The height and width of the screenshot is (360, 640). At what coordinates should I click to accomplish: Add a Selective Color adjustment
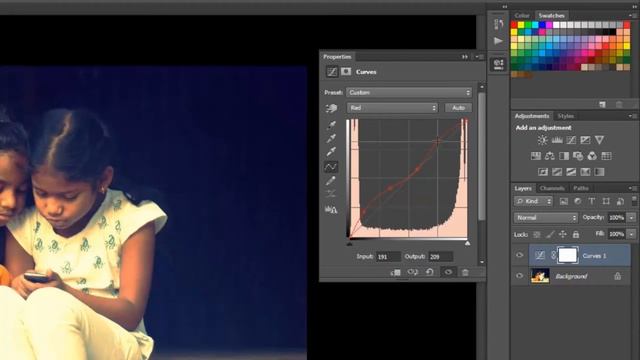pyautogui.click(x=585, y=172)
